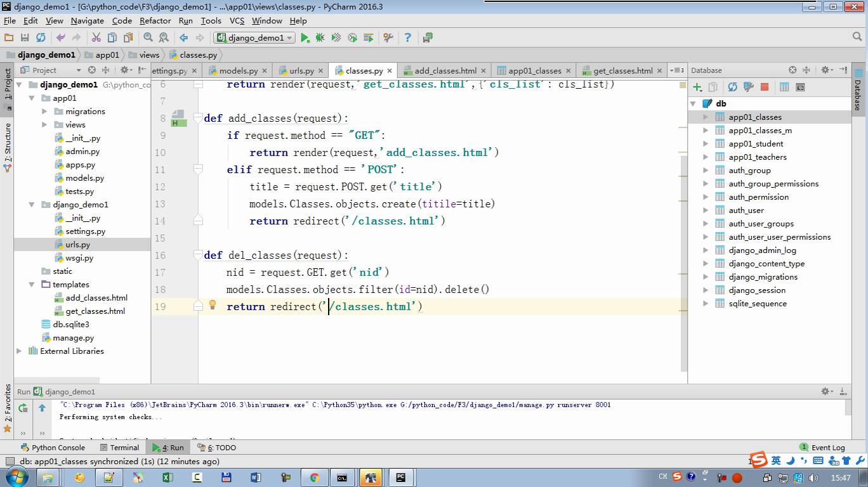
Task: Open Chrome from the Windows taskbar
Action: 314,477
